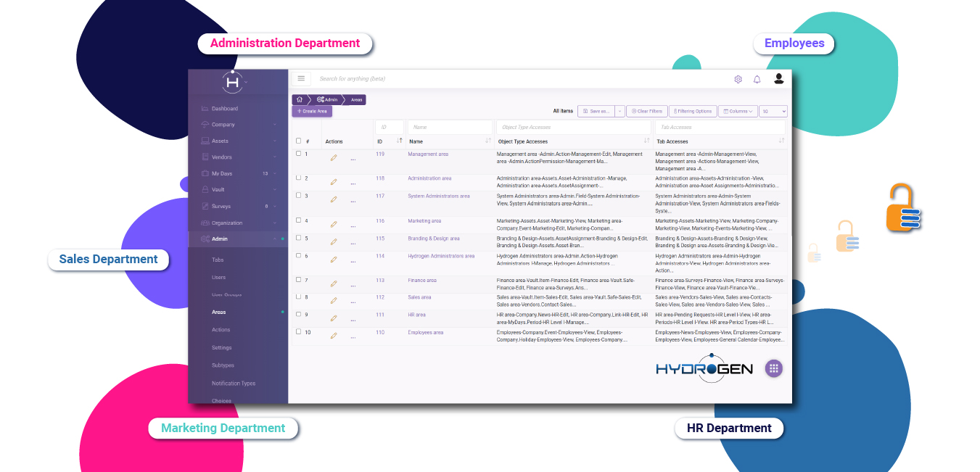The image size is (980, 472).
Task: Open Users under the Admin menu
Action: coord(221,277)
